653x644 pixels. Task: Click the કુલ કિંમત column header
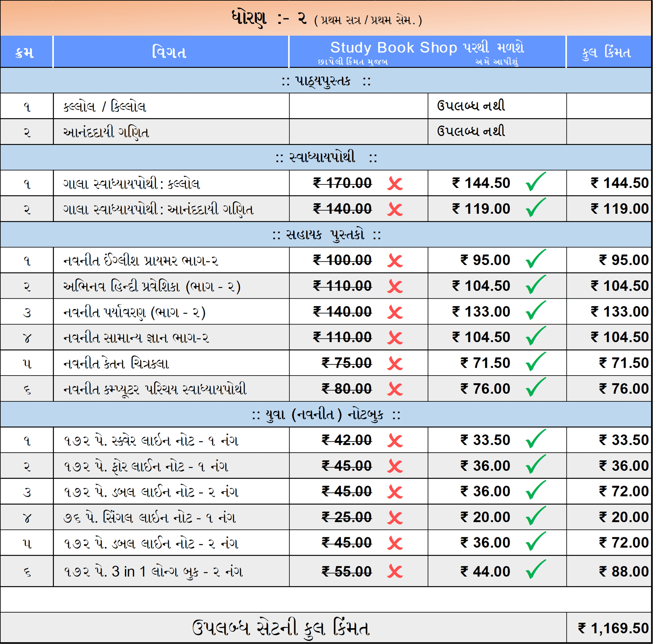[x=606, y=52]
